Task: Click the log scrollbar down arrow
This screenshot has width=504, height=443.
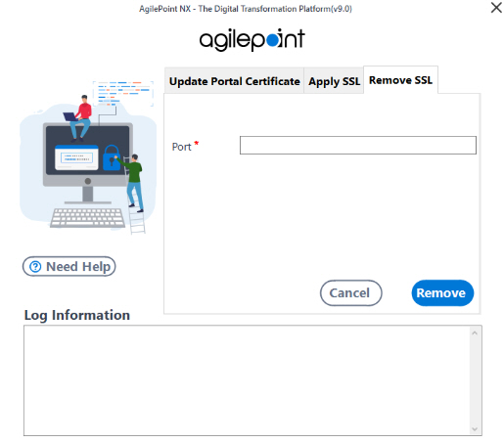Action: click(475, 429)
